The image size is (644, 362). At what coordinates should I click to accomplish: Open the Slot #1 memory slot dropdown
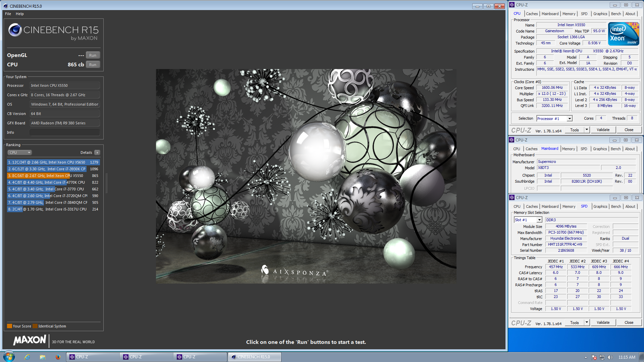[528, 220]
